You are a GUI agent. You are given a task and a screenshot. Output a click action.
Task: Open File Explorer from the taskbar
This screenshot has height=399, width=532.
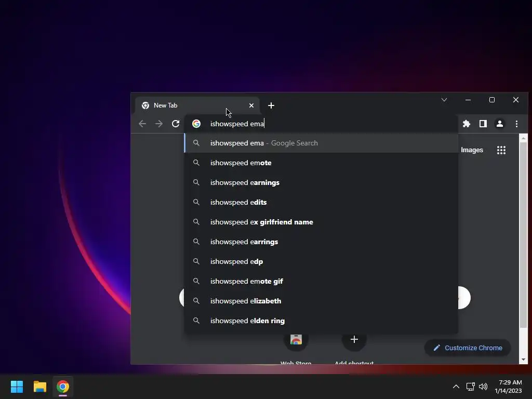tap(39, 387)
